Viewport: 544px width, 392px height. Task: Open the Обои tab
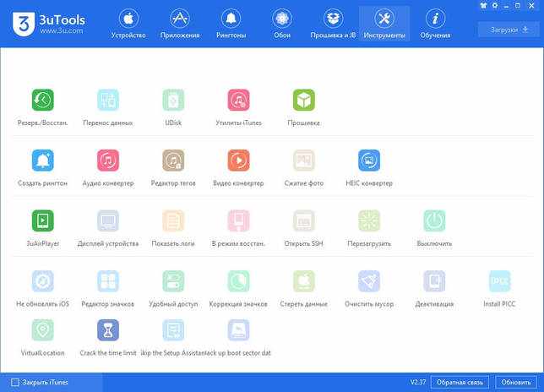click(282, 24)
